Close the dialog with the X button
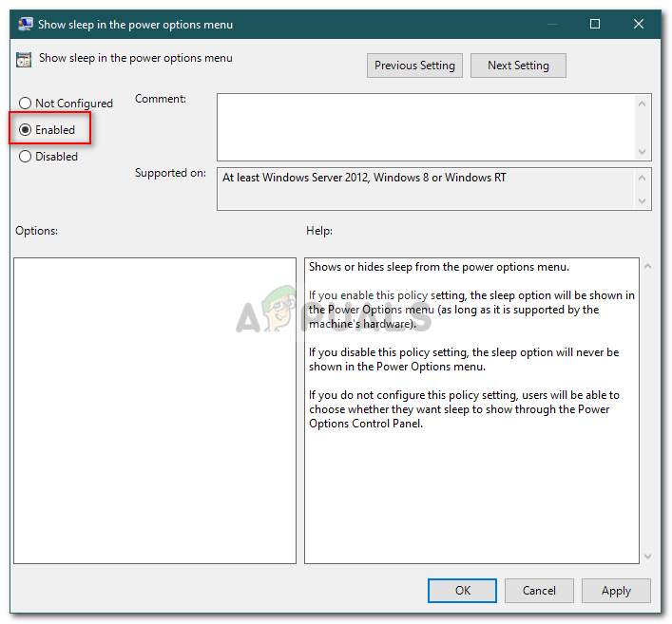The width and height of the screenshot is (672, 624). [639, 24]
